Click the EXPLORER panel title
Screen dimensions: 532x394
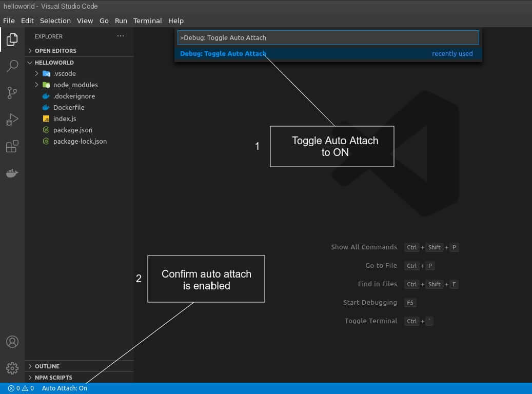49,36
